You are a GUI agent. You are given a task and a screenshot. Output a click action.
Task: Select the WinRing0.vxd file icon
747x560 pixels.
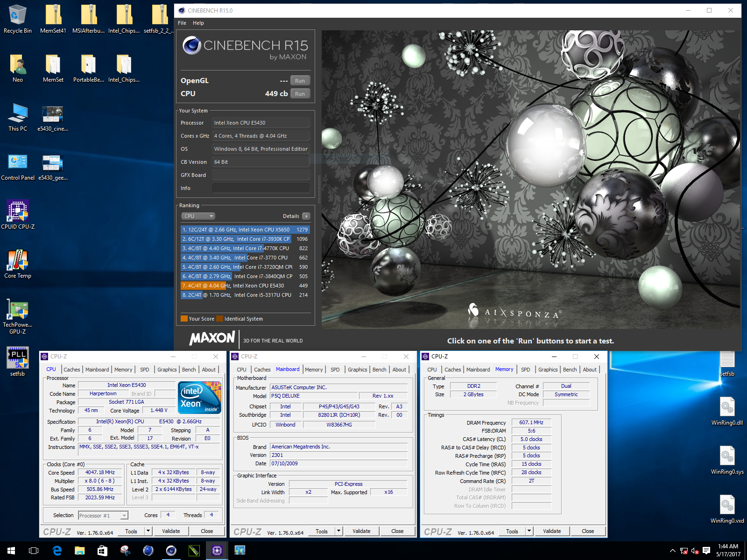(727, 509)
